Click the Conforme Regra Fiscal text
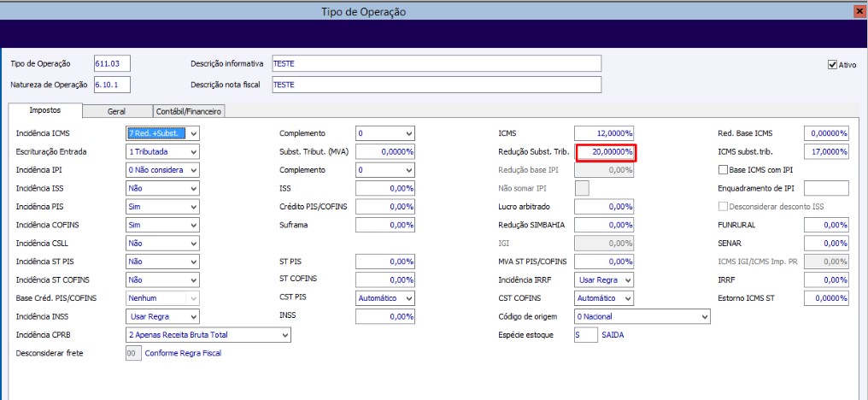The image size is (868, 400). click(x=183, y=353)
